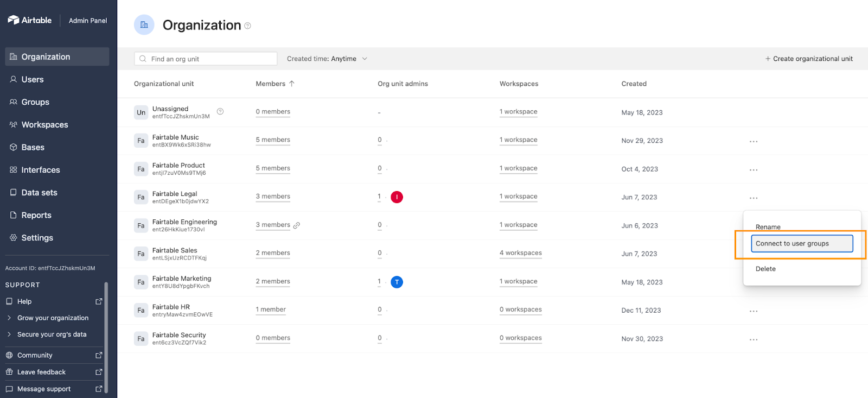
Task: Click the Admin Panel label
Action: pyautogui.click(x=88, y=21)
